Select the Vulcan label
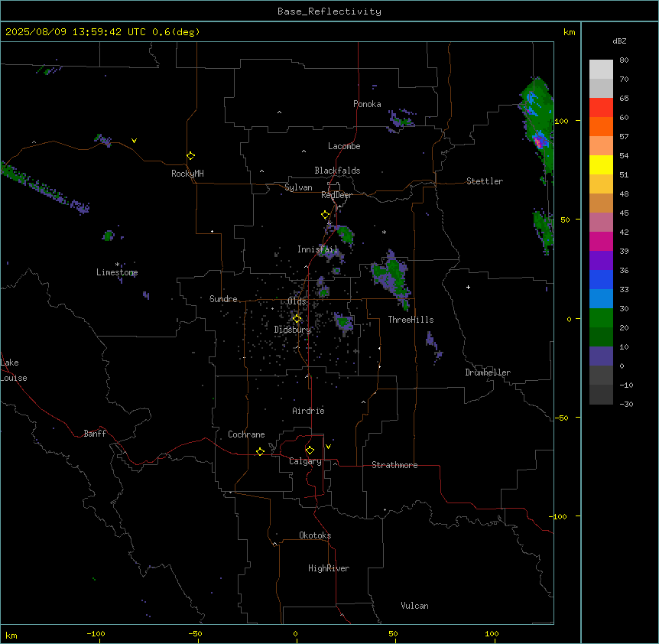This screenshot has height=644, width=659. point(414,606)
